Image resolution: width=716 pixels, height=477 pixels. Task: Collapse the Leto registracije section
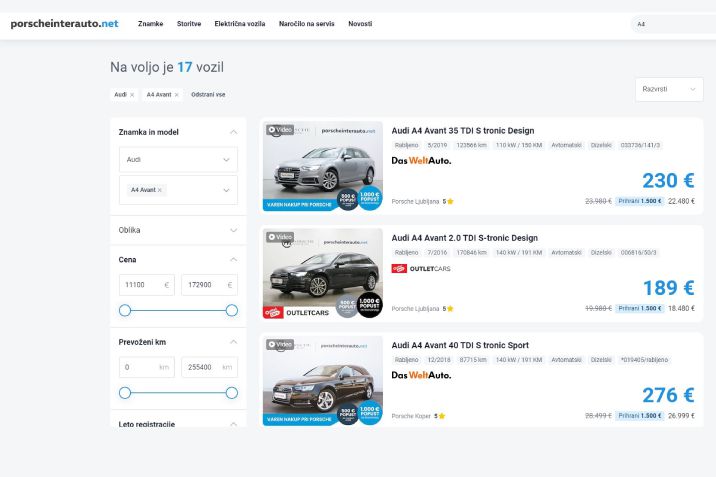click(233, 424)
